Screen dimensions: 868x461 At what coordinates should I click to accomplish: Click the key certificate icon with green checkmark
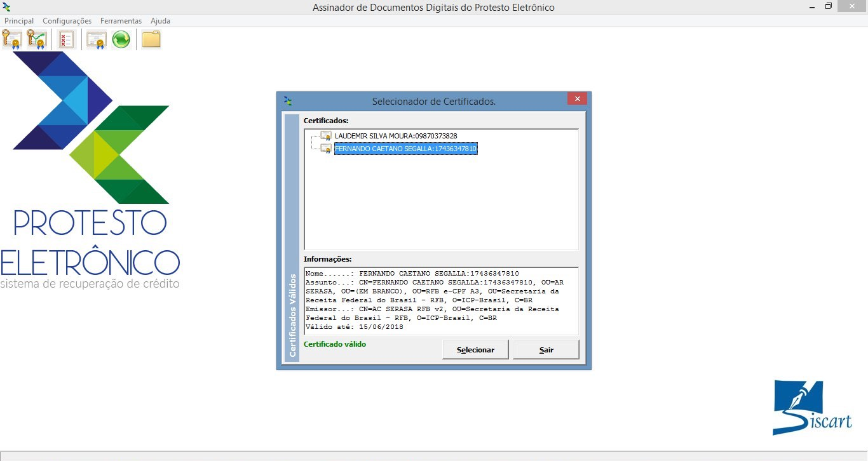pos(37,39)
